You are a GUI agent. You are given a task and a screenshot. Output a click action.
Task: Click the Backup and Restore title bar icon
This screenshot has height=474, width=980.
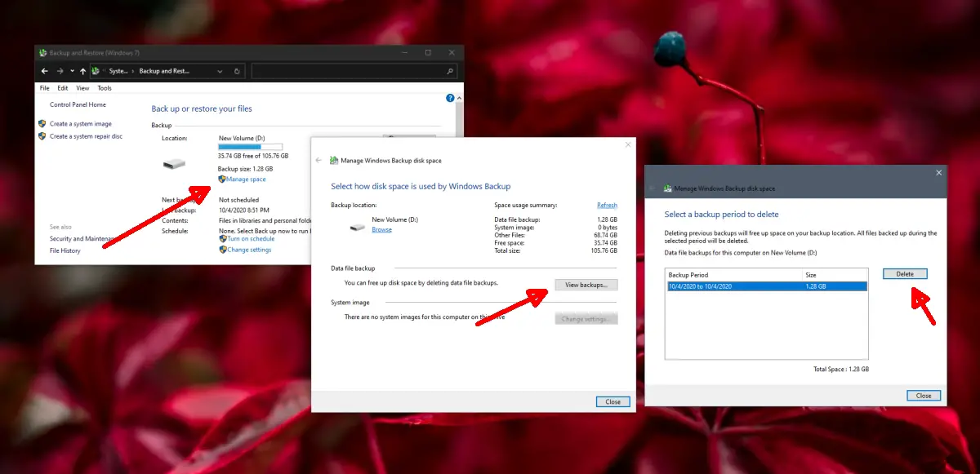[43, 52]
